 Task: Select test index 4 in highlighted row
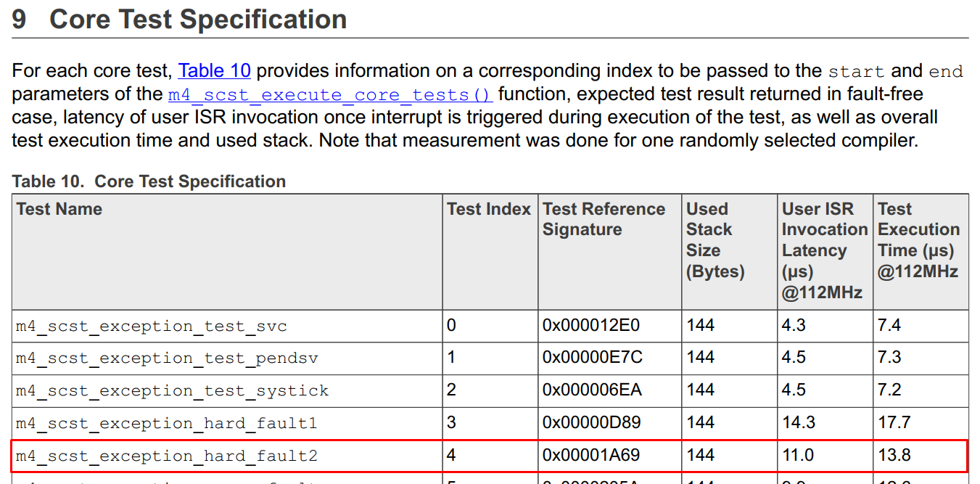(x=448, y=456)
